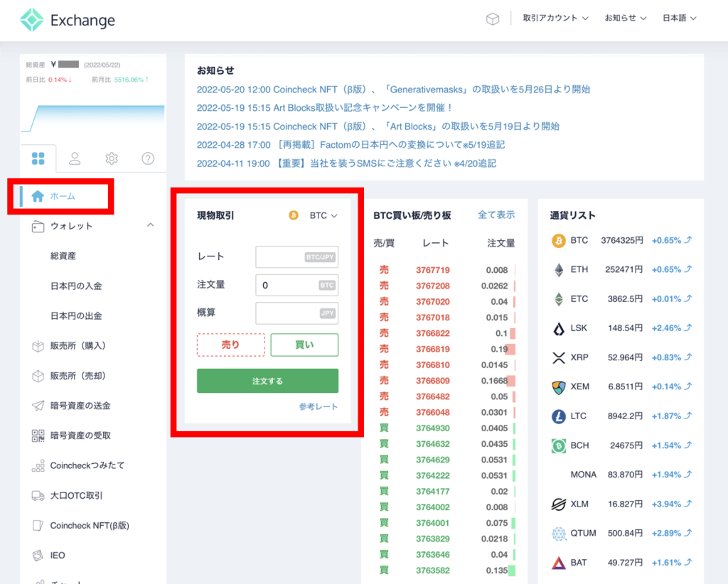Select the 売り sell toggle

tap(231, 345)
